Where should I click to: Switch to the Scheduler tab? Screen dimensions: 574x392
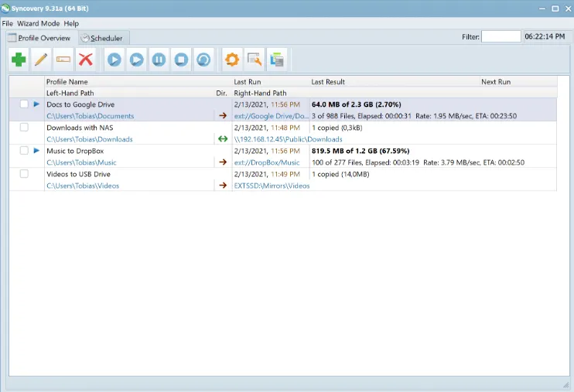point(102,38)
